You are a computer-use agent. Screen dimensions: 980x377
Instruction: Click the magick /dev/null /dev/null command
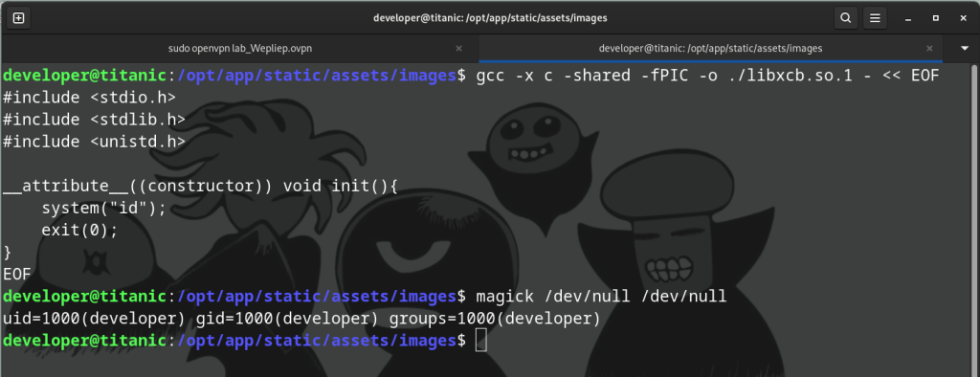pos(601,296)
